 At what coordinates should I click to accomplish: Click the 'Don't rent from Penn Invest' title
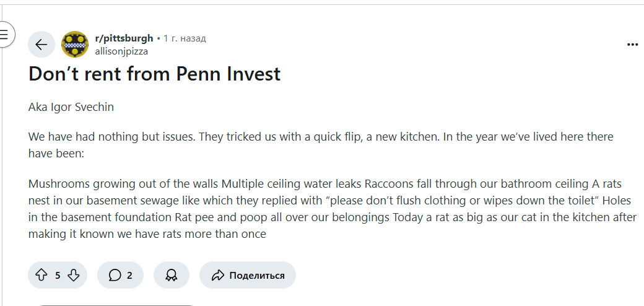pyautogui.click(x=155, y=74)
